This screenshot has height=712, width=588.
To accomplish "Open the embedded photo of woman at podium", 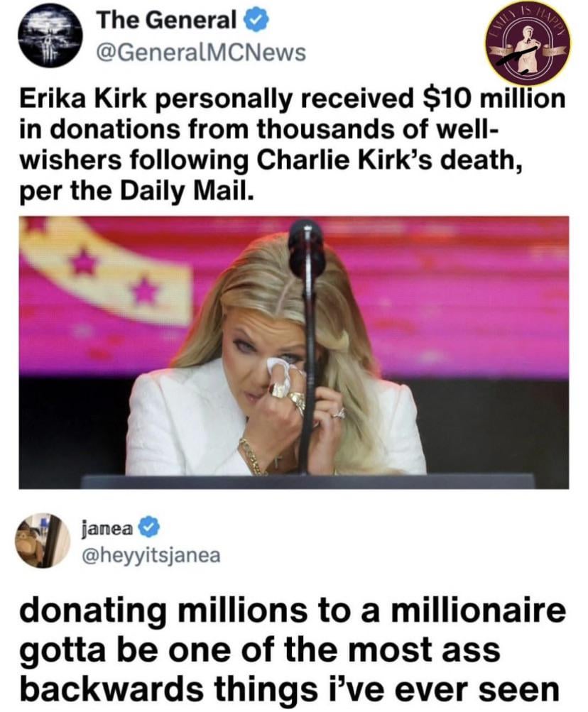I will click(x=293, y=352).
